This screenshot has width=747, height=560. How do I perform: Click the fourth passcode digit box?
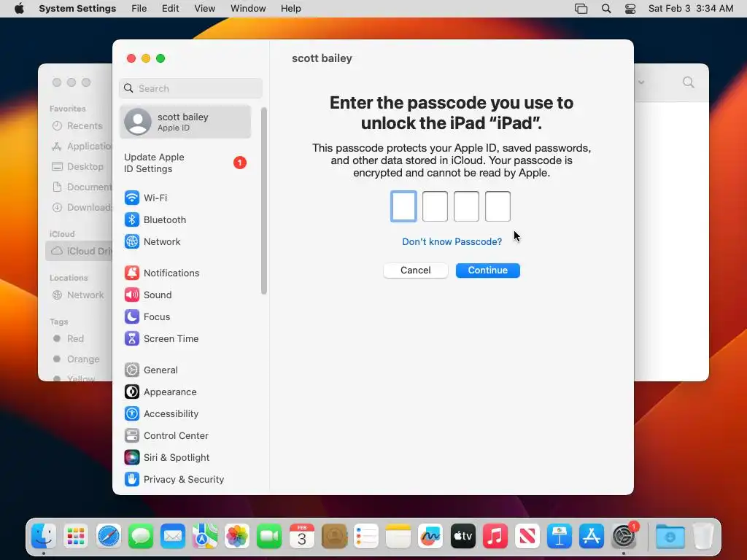tap(498, 206)
